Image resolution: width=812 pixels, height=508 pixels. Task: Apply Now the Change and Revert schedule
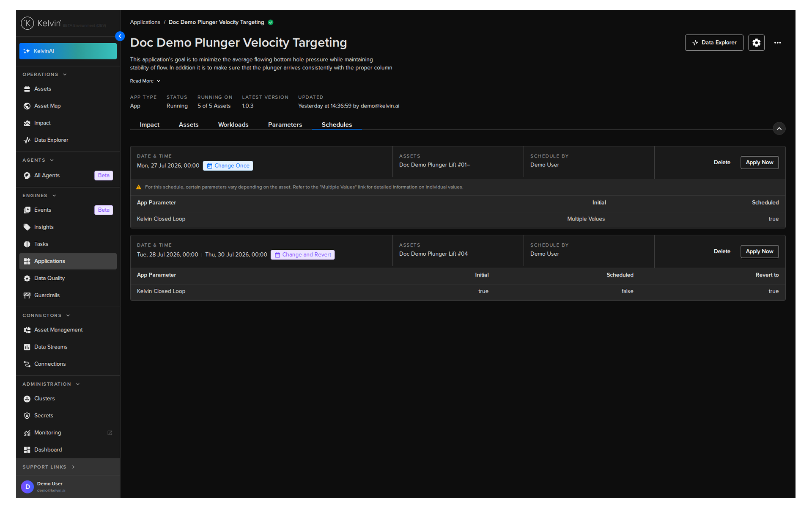[x=760, y=251]
